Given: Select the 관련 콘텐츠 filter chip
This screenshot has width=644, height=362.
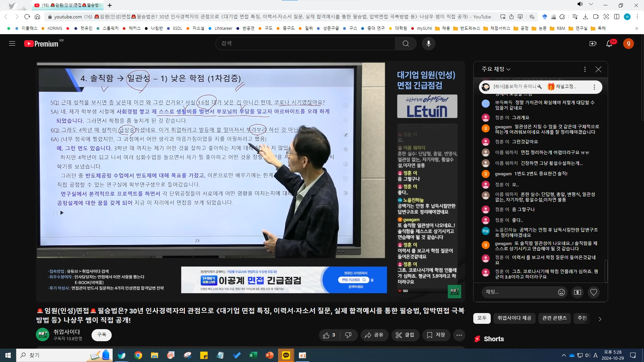Looking at the screenshot, I should [554, 318].
